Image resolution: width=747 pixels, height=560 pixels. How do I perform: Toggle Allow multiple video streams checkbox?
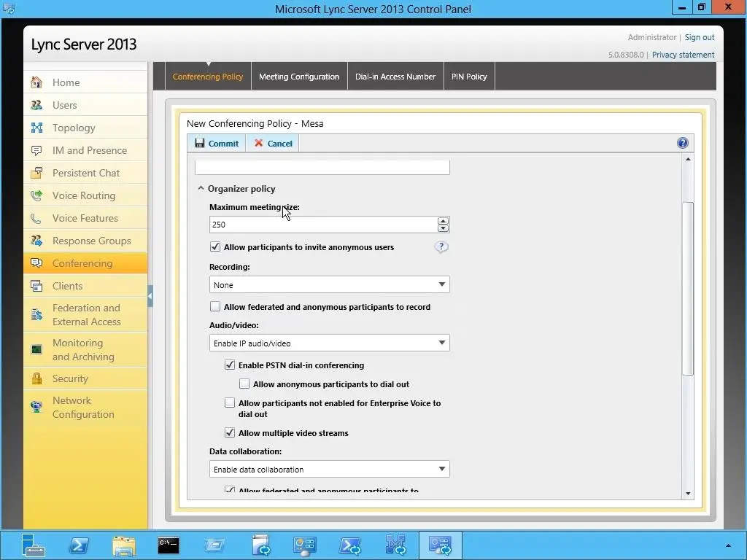tap(230, 432)
